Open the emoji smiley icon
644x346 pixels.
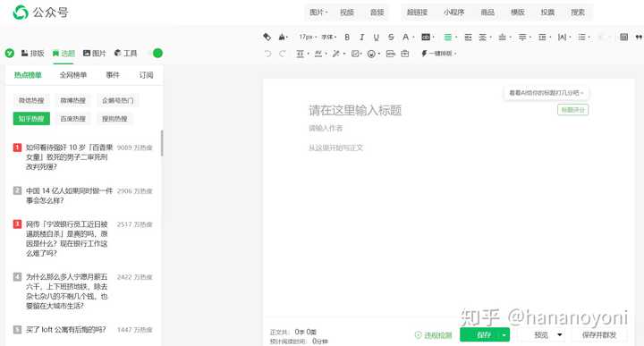tap(371, 54)
